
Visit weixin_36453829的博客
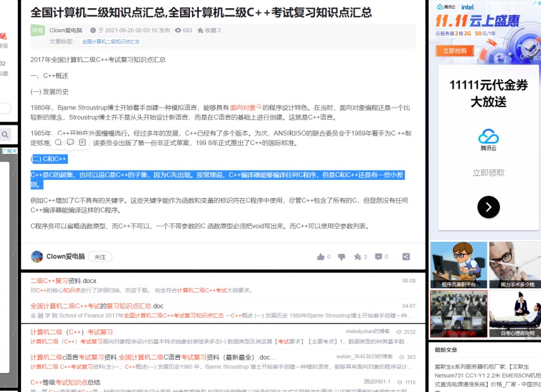click(364, 357)
